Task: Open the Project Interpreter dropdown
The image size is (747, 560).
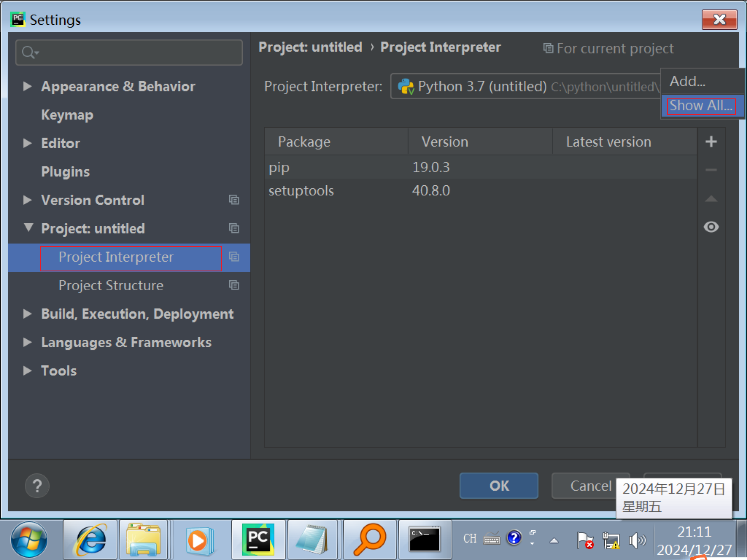Action: coord(526,86)
